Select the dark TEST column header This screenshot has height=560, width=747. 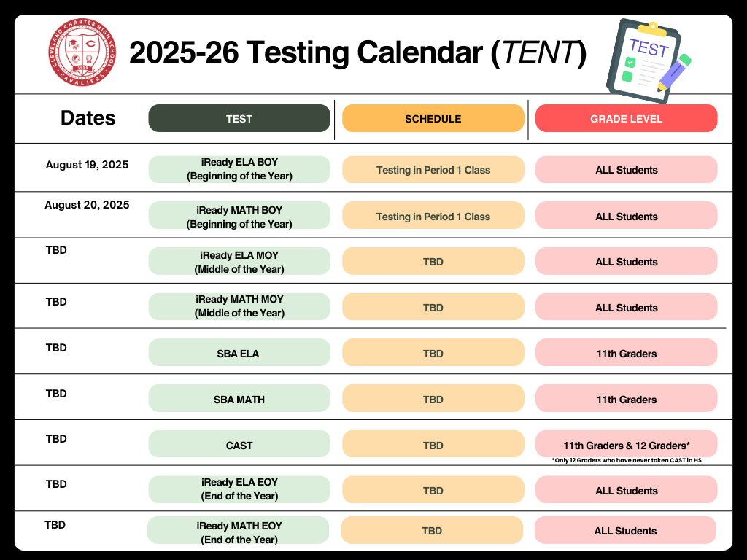click(x=239, y=119)
